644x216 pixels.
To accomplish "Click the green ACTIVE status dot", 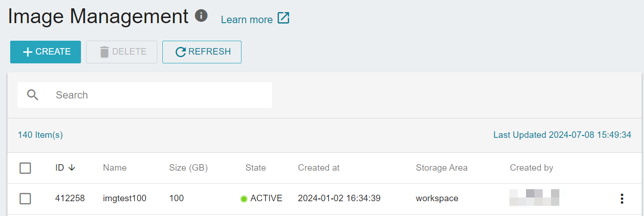I will 244,199.
